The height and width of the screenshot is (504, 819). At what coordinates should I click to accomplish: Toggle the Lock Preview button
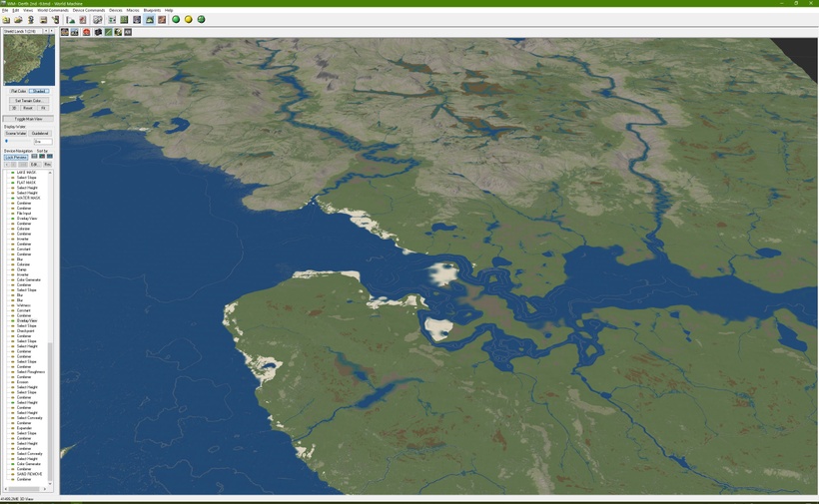16,157
